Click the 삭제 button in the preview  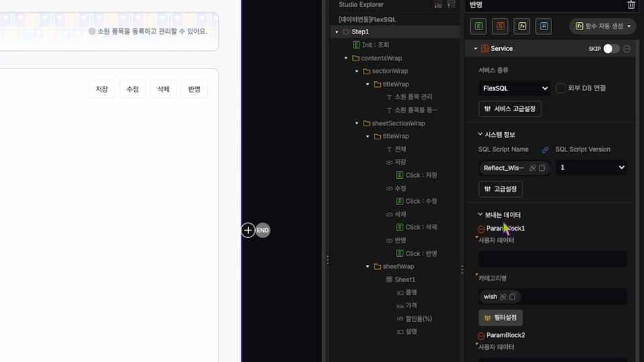click(x=164, y=89)
